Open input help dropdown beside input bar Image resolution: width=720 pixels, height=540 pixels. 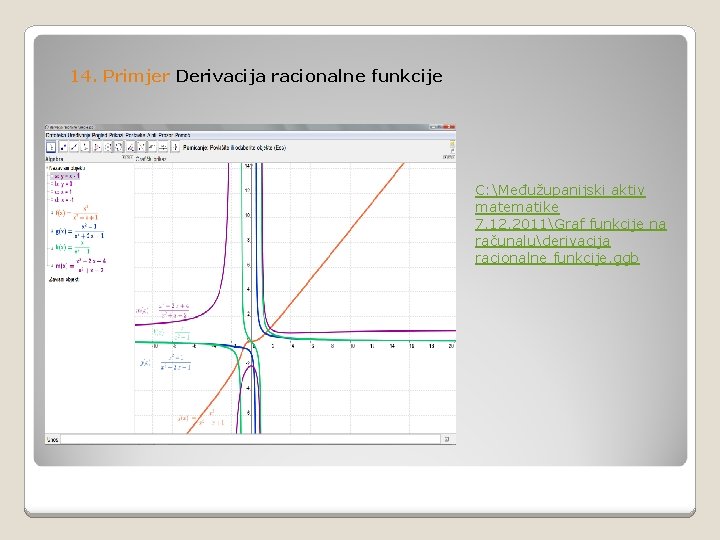[x=447, y=439]
